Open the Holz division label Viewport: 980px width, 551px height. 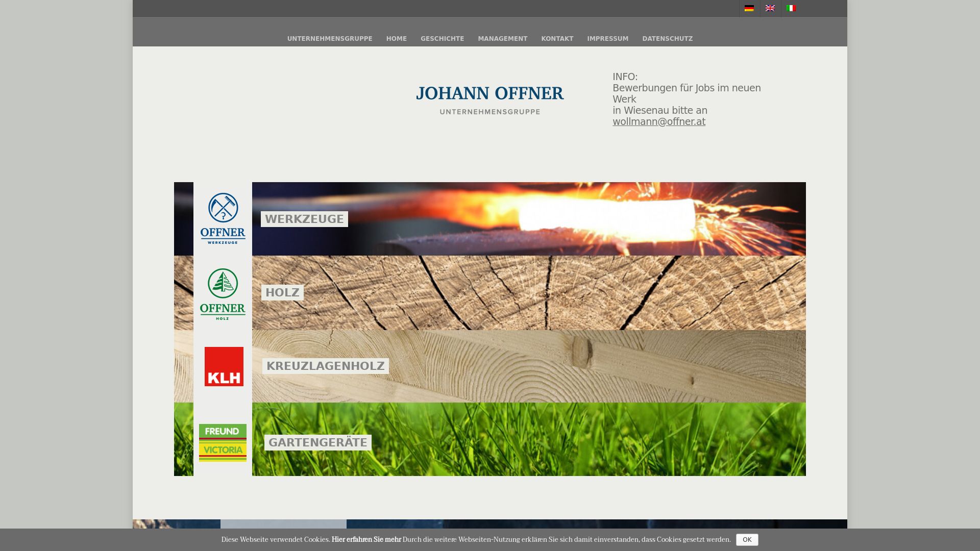coord(282,292)
